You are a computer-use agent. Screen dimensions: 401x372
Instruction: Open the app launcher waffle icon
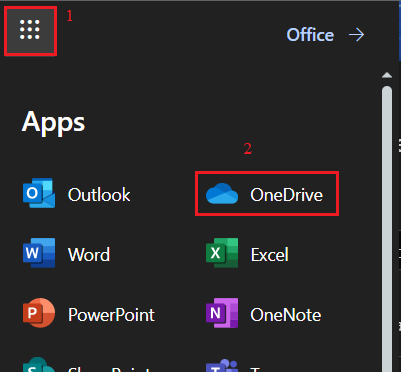click(x=30, y=30)
